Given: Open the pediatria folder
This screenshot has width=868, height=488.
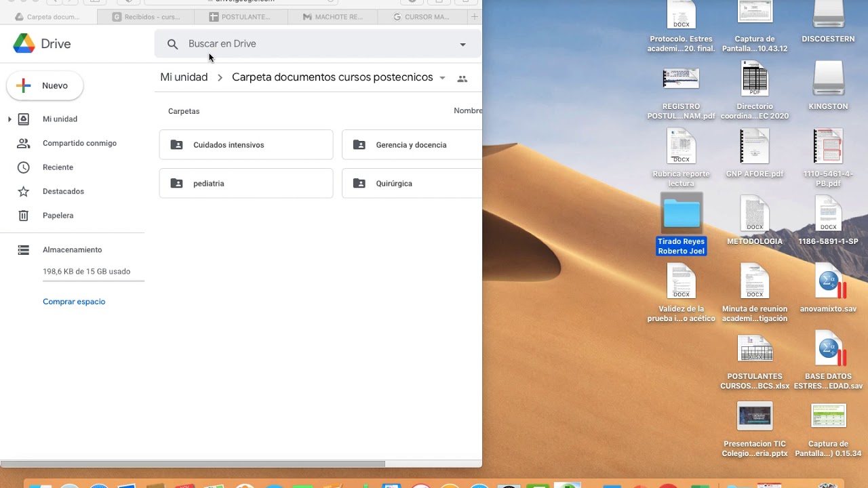Looking at the screenshot, I should 246,184.
